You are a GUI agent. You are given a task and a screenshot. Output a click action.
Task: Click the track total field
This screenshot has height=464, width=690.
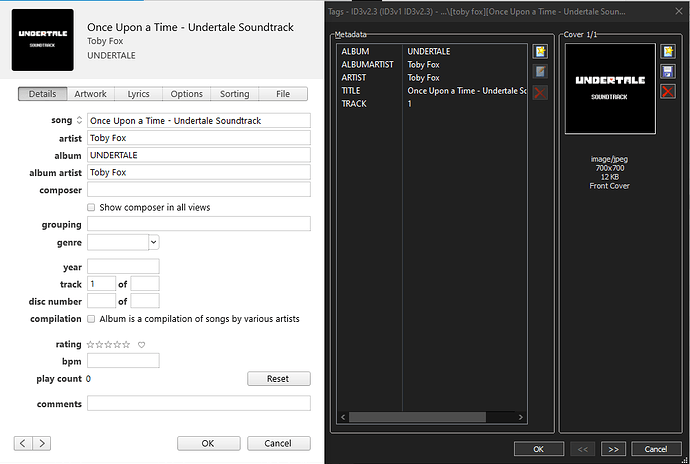coord(145,284)
